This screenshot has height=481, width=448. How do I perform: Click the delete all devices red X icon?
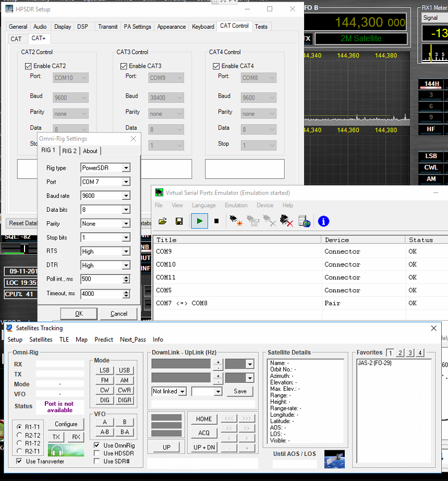286,221
